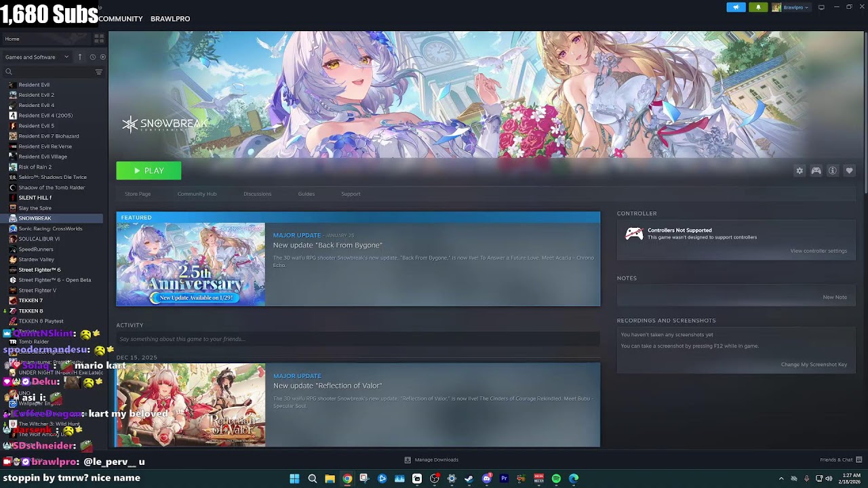Create a New Note
Viewport: 868px width, 488px height.
click(835, 297)
